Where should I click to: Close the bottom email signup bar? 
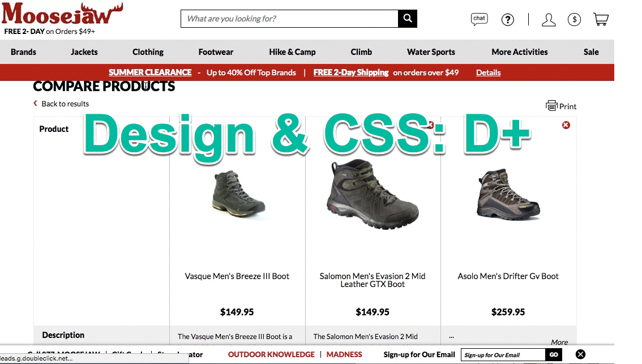(580, 354)
